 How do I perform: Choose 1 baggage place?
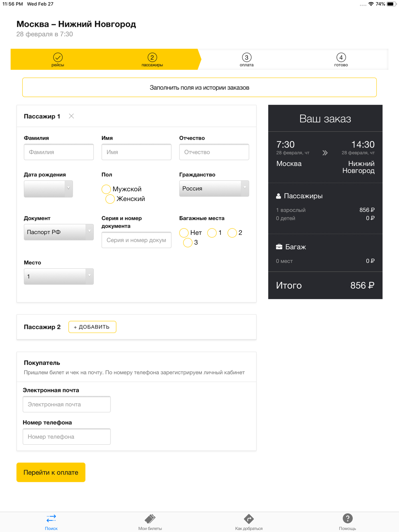(x=212, y=233)
